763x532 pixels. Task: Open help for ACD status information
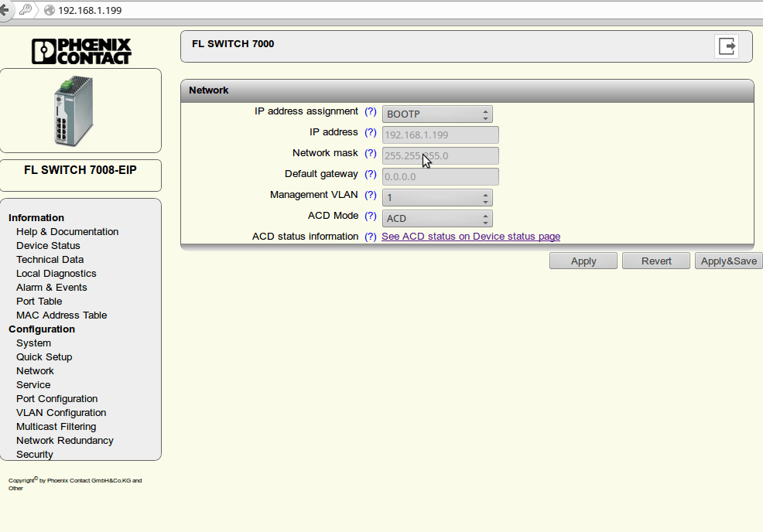click(371, 237)
